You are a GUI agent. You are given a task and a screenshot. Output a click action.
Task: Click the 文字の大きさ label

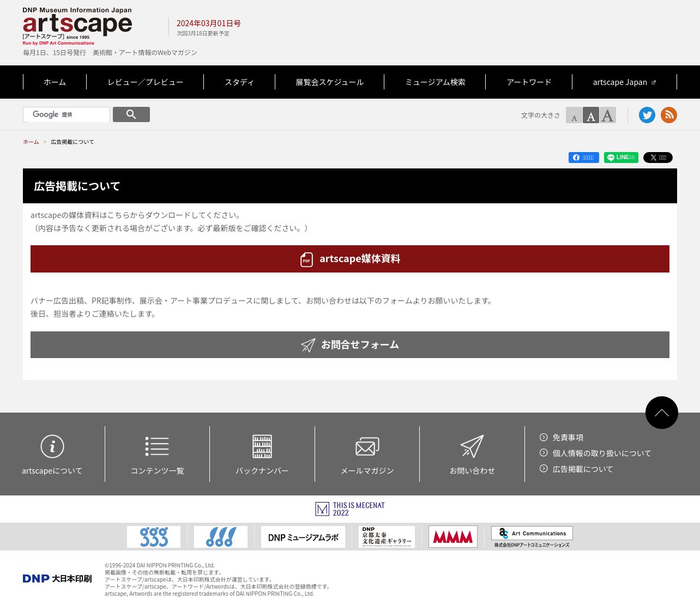pos(540,116)
